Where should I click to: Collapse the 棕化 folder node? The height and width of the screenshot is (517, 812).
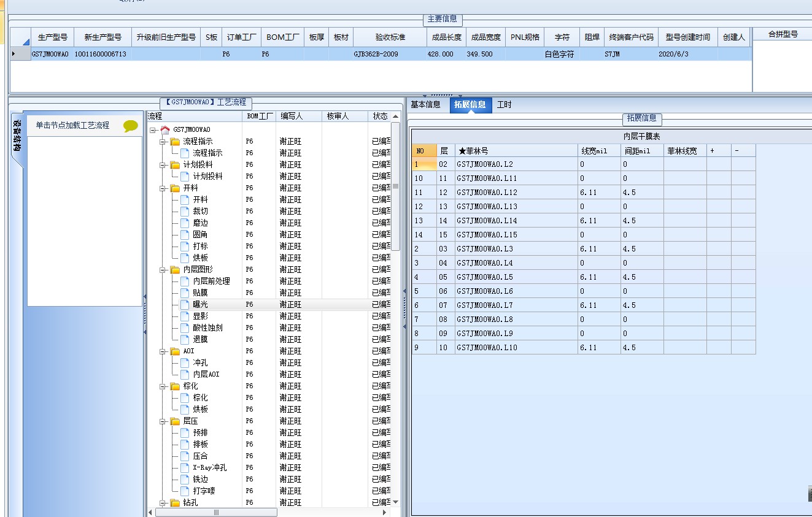point(164,386)
